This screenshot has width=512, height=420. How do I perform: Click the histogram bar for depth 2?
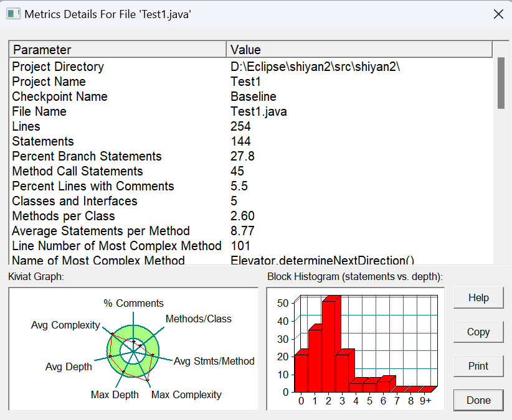[328, 347]
